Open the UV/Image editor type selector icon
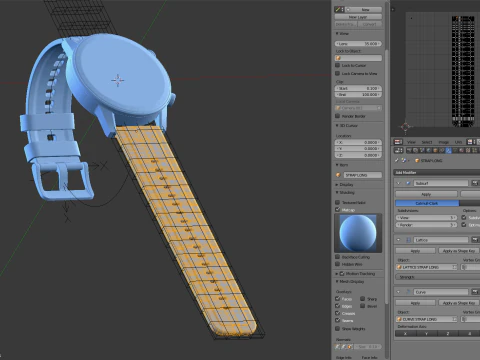 click(398, 142)
